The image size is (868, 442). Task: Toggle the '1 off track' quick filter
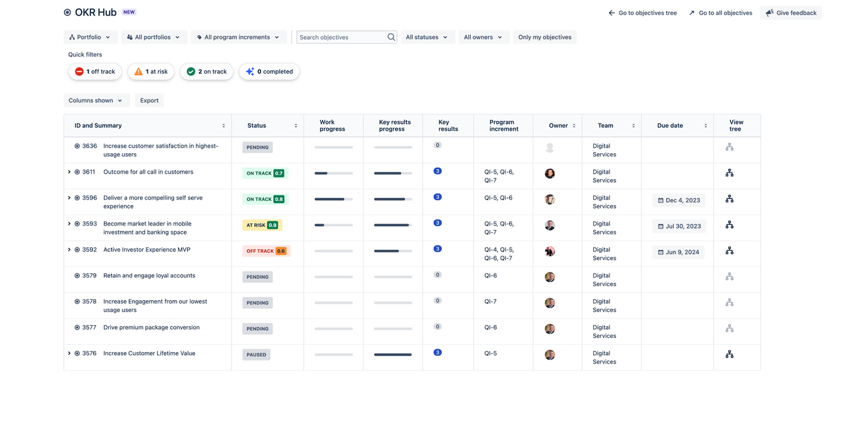(x=95, y=72)
